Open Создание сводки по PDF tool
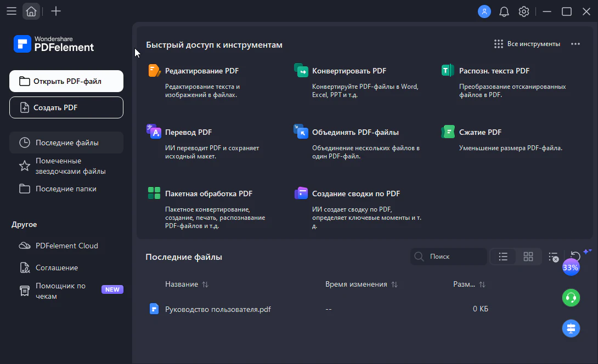 pyautogui.click(x=356, y=194)
